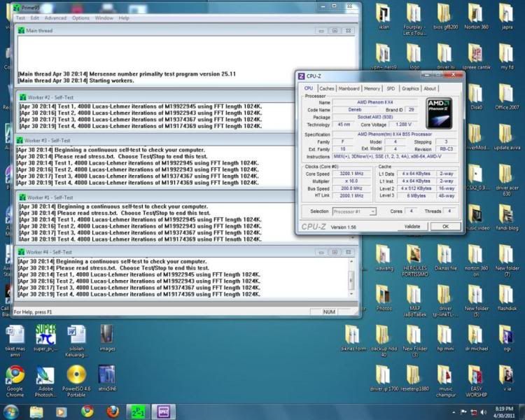Open the Options menu in Prime95
This screenshot has width=525, height=420.
pyautogui.click(x=80, y=18)
